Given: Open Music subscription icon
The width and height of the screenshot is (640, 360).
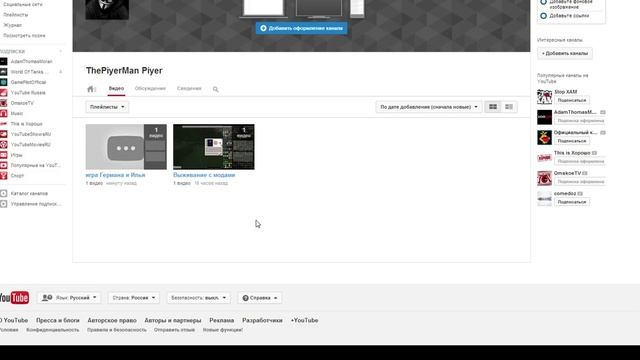Looking at the screenshot, I should (x=4, y=113).
